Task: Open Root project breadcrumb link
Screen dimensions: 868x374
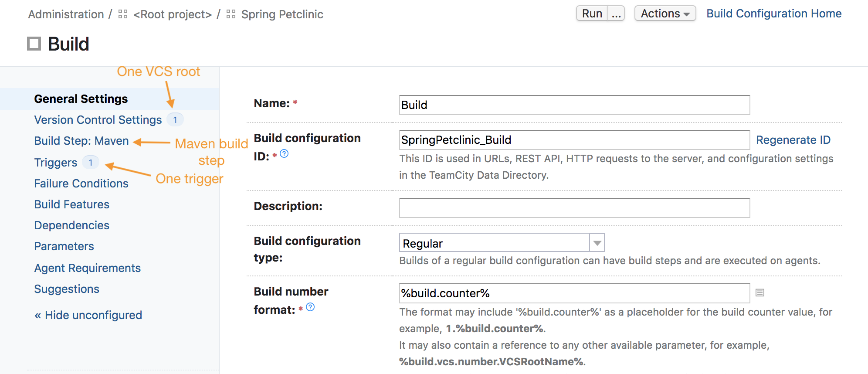Action: click(173, 14)
